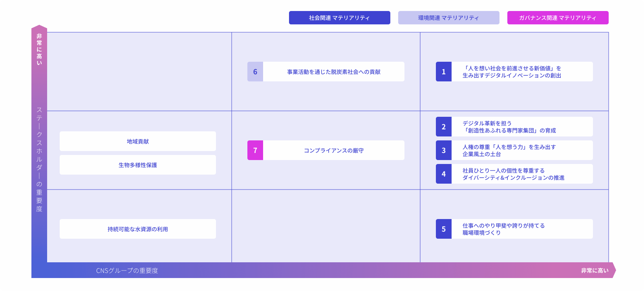
Task: Select the 環境関連 マテリアリティ legend tab
Action: pos(448,18)
